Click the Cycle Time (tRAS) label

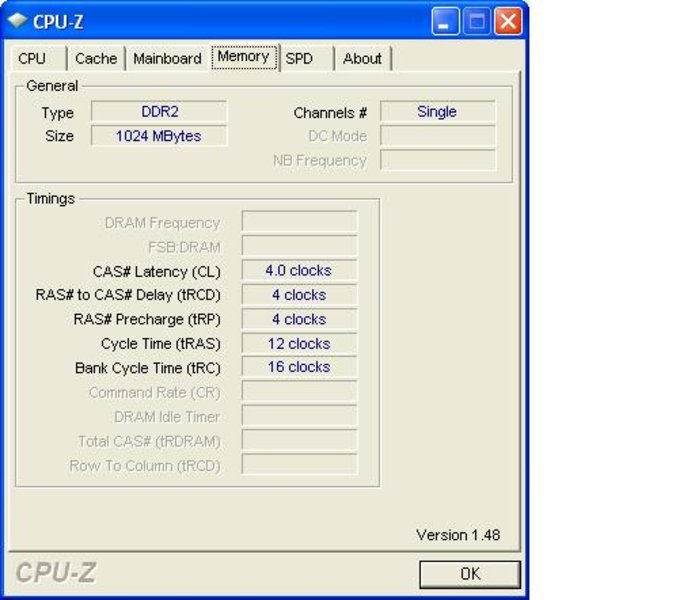[161, 344]
